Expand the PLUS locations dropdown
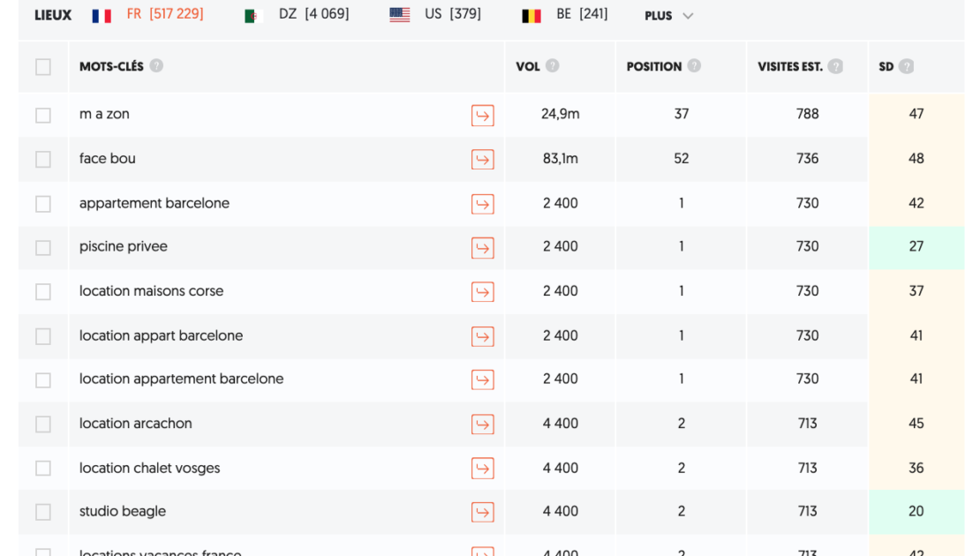The width and height of the screenshot is (980, 556). pos(668,16)
